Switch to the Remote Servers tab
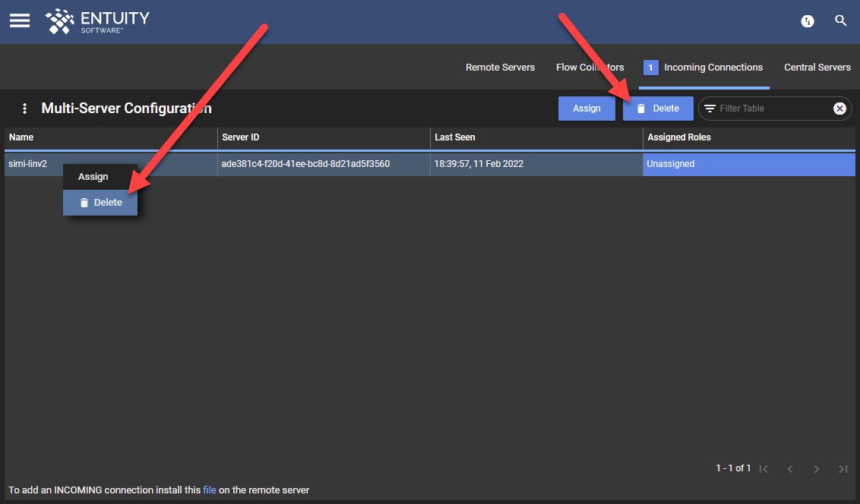This screenshot has height=504, width=860. pos(500,68)
